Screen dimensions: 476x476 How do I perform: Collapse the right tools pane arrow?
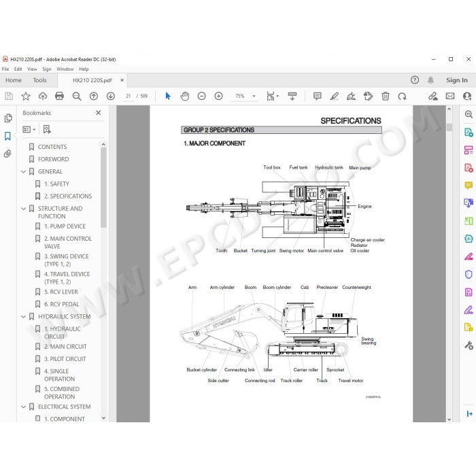[469, 413]
